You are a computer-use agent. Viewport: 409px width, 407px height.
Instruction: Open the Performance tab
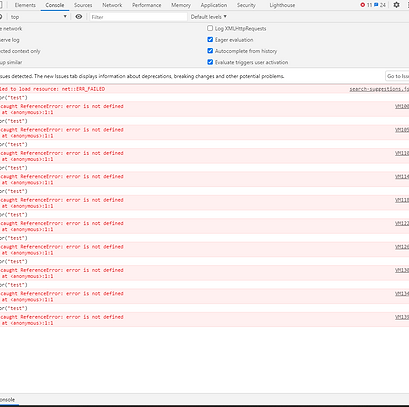(x=146, y=5)
